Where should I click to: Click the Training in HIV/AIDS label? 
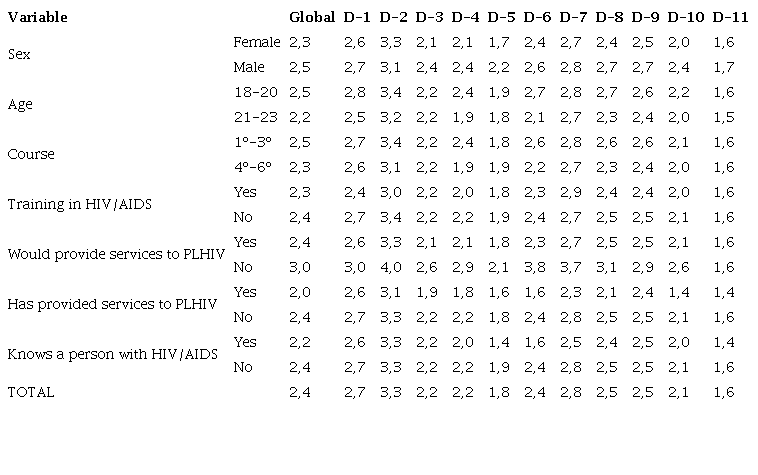pos(68,204)
